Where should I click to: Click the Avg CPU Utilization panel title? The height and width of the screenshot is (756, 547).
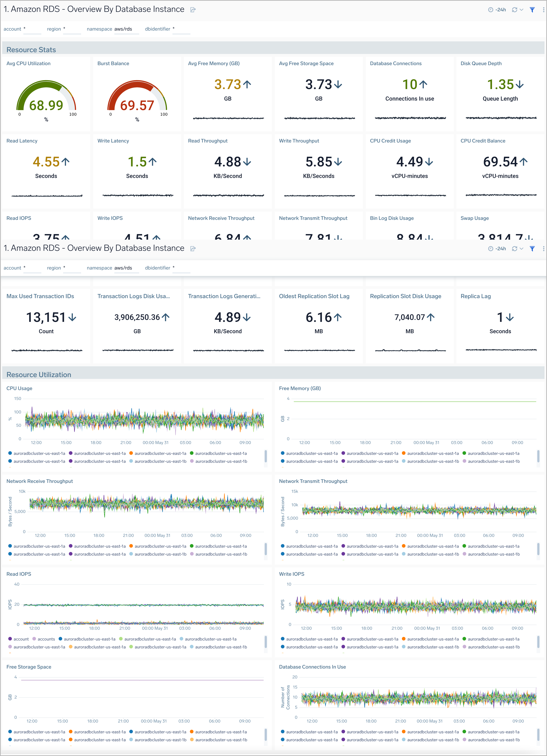click(x=28, y=63)
